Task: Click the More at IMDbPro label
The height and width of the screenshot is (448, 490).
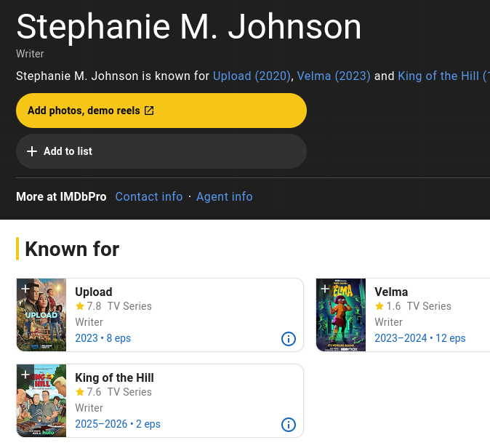Action: 61,196
